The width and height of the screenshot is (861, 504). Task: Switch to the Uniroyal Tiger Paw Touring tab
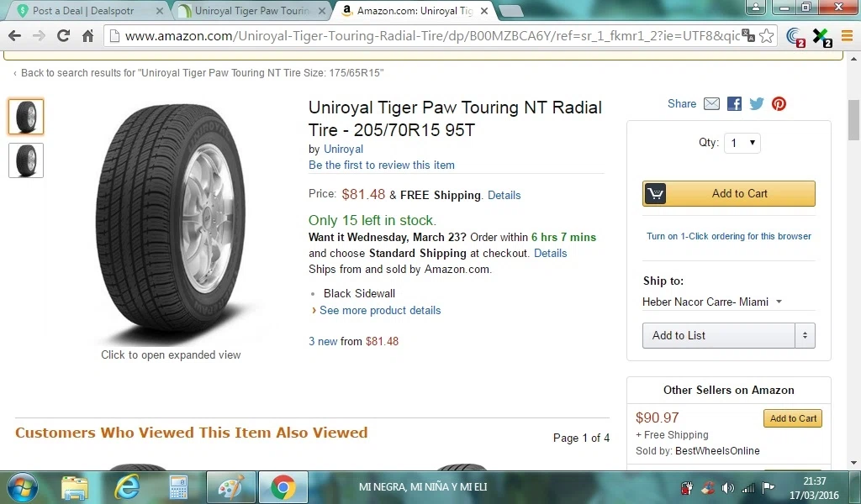click(x=251, y=11)
